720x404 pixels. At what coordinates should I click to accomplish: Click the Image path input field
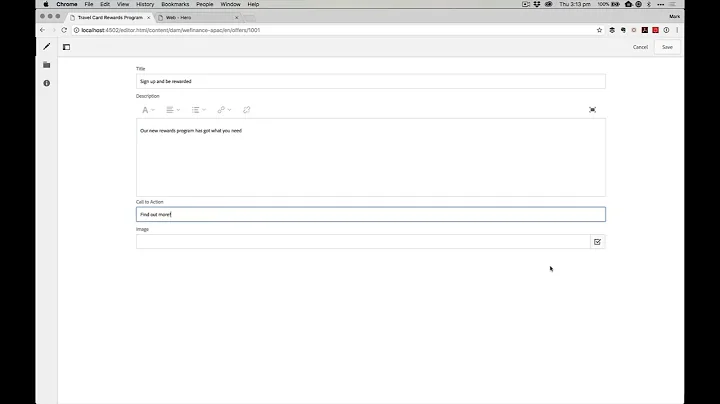363,242
